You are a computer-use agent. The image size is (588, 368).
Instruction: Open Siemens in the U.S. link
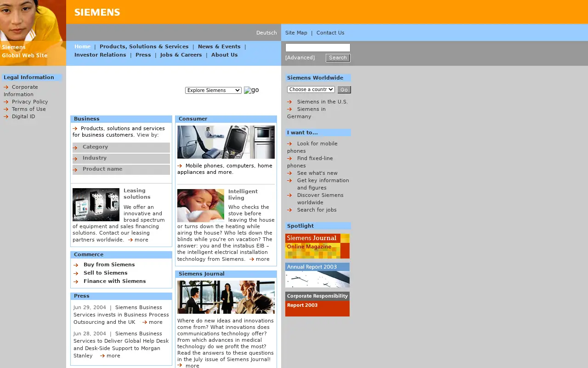coord(322,102)
